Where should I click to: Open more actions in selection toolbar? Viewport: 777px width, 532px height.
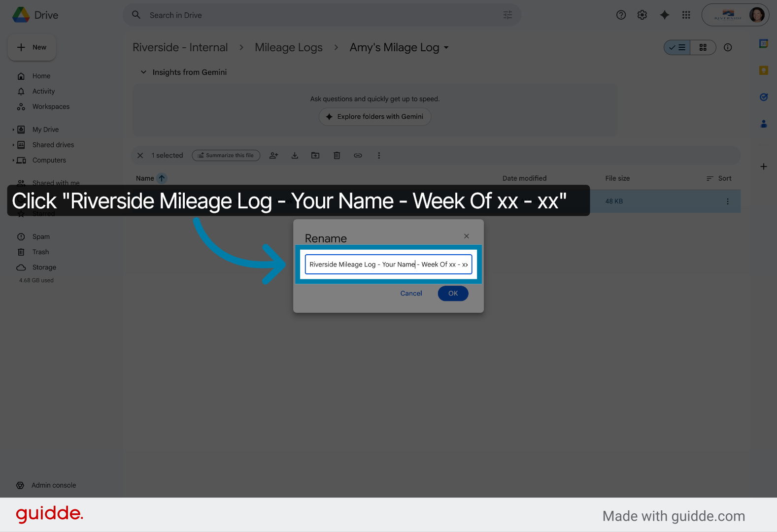379,155
